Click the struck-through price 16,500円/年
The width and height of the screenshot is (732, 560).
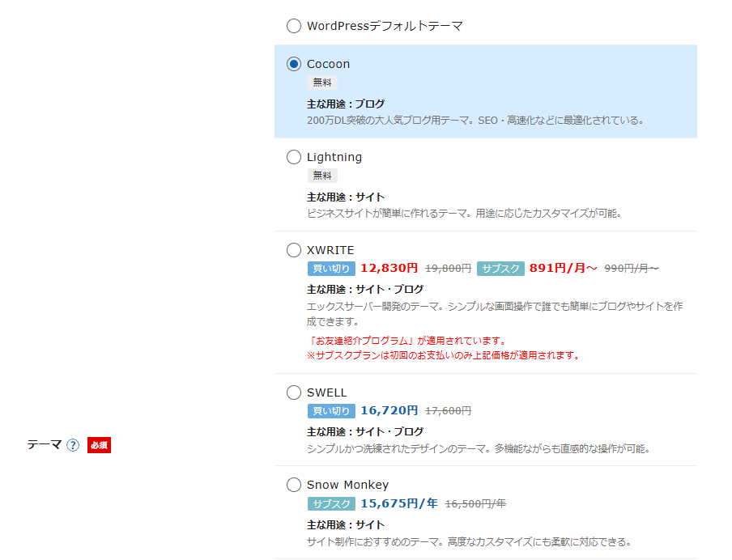pyautogui.click(x=475, y=504)
